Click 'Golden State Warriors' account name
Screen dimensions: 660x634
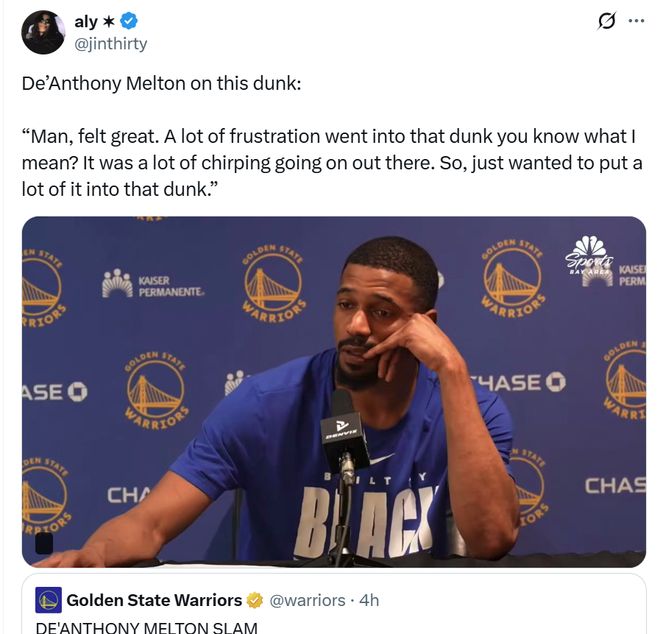point(154,600)
